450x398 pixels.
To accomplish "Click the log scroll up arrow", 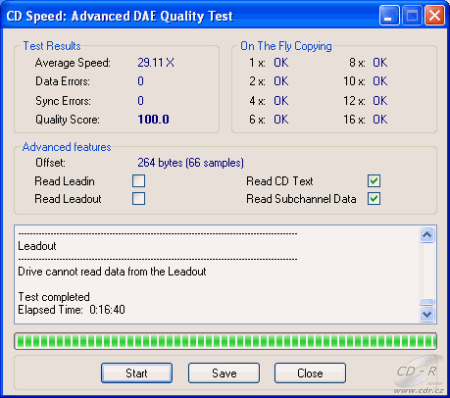I will tap(427, 235).
